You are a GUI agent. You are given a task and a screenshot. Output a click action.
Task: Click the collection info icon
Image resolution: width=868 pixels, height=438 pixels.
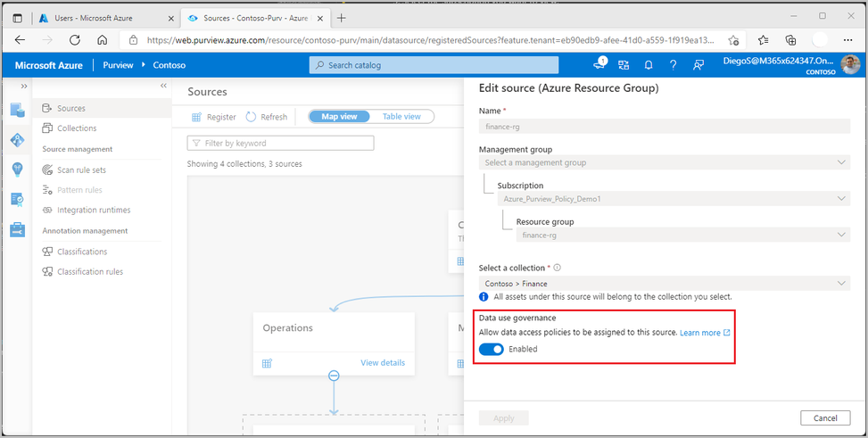pyautogui.click(x=558, y=268)
